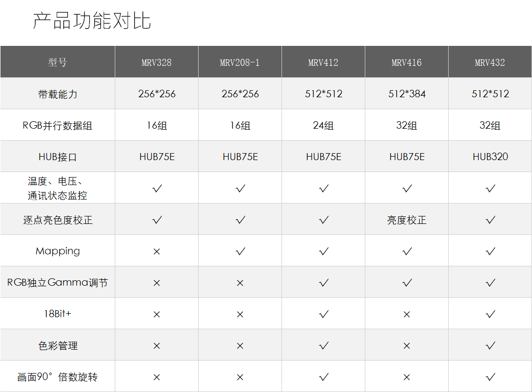The image size is (532, 392).
Task: Click the 状态监控 check under MRV416
Action: [407, 188]
